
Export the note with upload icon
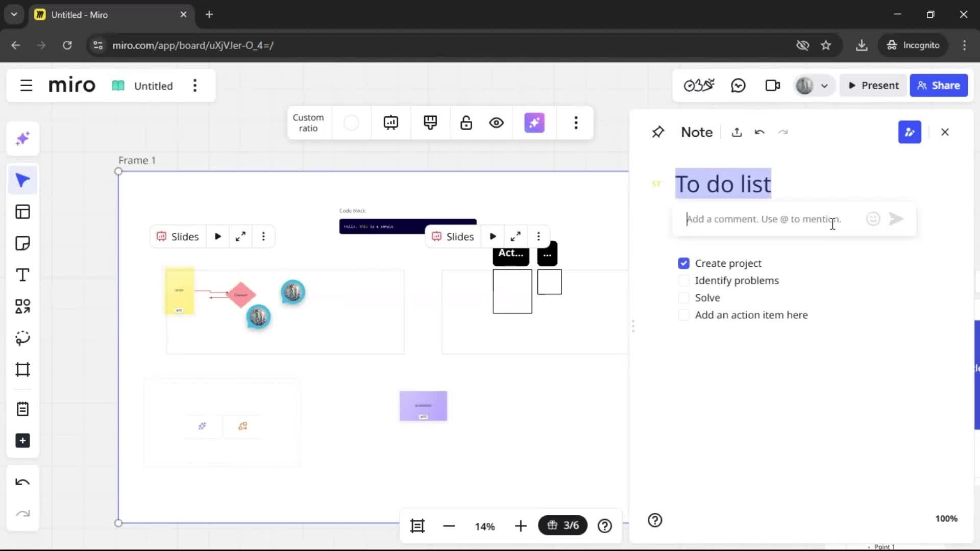tap(737, 132)
